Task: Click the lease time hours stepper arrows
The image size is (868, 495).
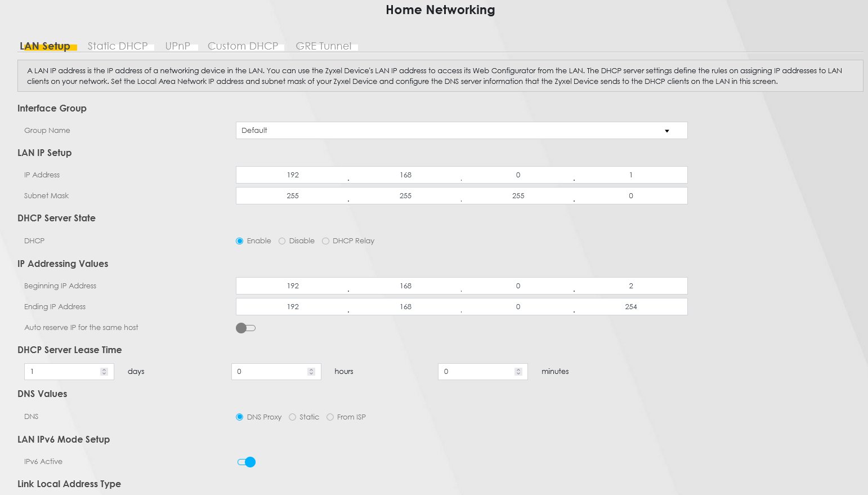Action: click(x=311, y=372)
